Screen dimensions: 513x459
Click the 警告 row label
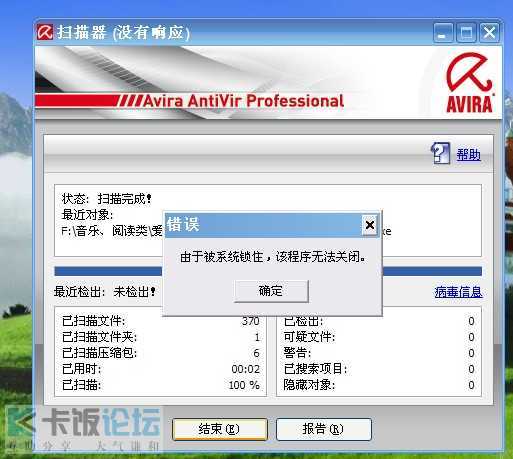coord(297,353)
